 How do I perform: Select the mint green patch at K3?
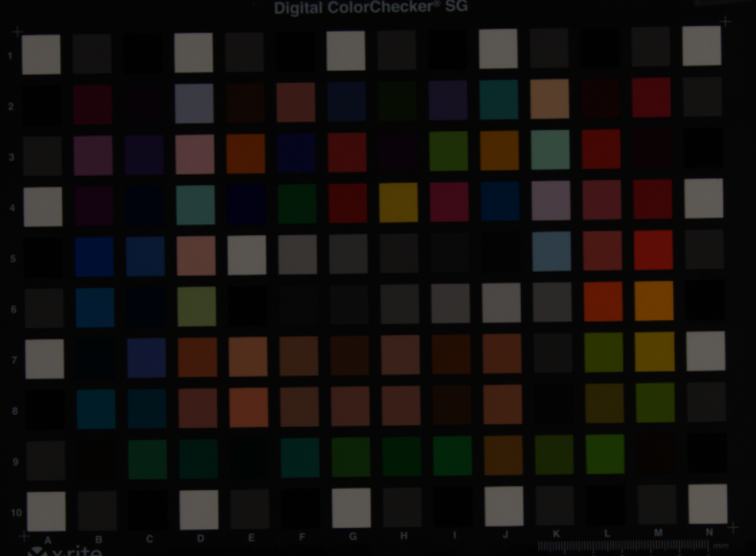pos(550,150)
